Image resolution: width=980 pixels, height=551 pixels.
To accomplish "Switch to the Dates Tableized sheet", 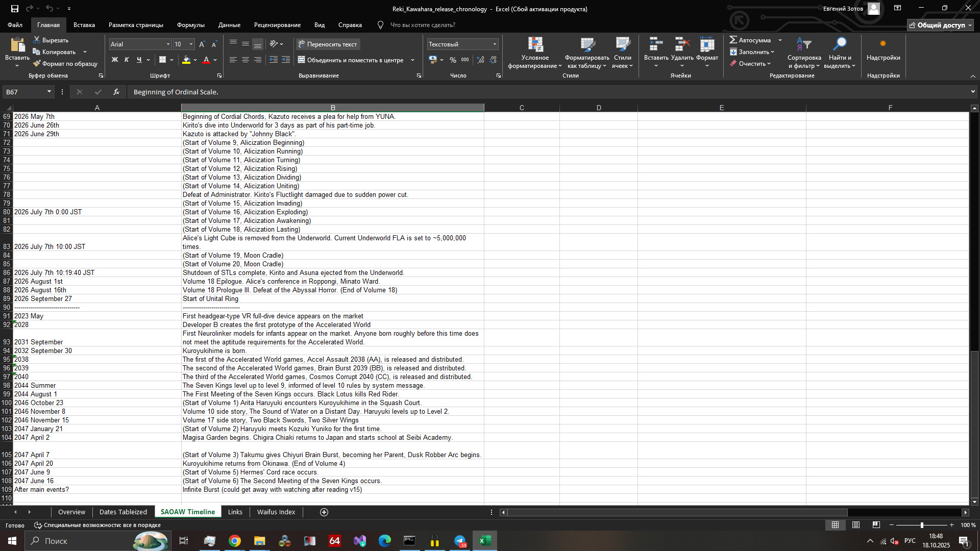I will tap(123, 512).
